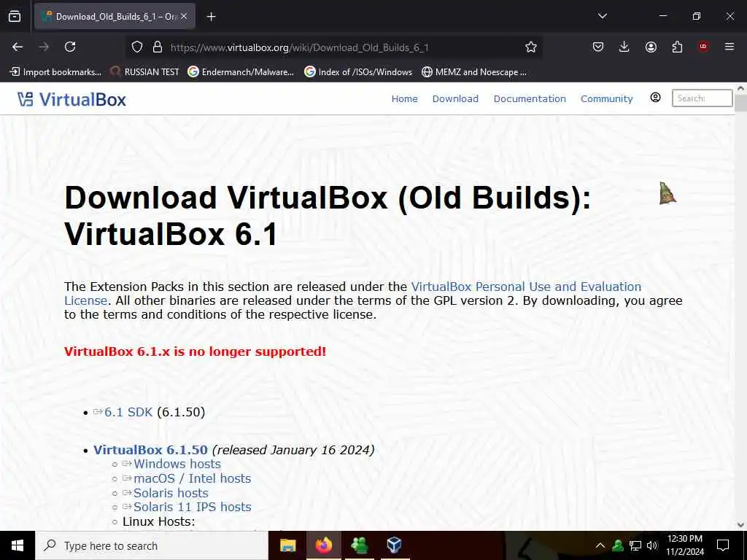Viewport: 747px width, 560px height.
Task: Expand the list all tabs chevron
Action: (602, 16)
